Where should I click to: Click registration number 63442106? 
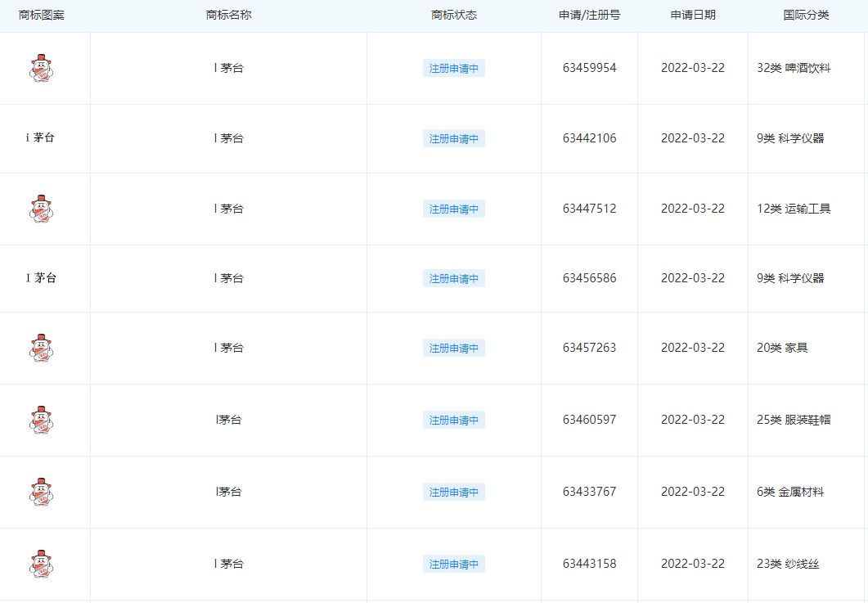pyautogui.click(x=590, y=138)
